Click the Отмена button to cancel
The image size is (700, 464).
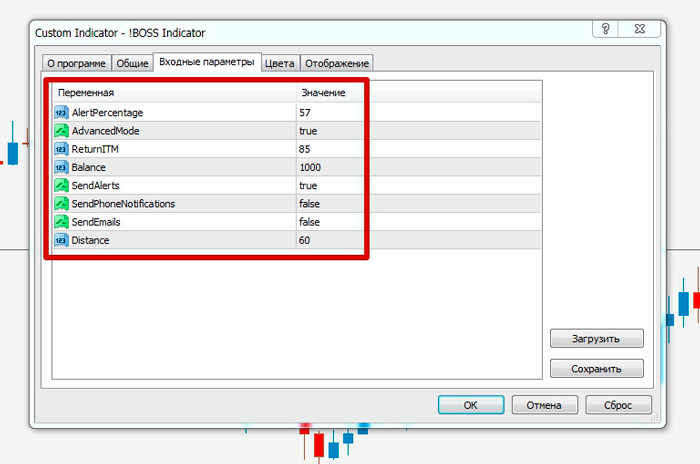[544, 405]
